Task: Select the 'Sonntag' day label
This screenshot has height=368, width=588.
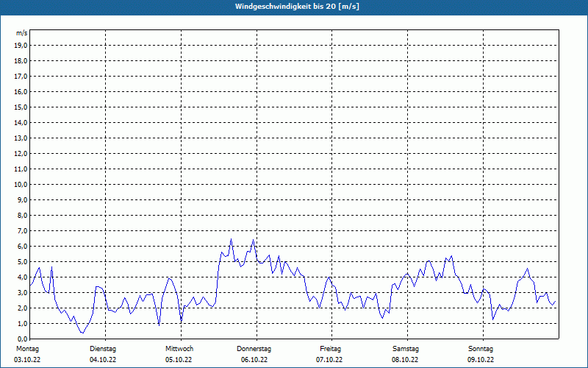Action: click(481, 349)
